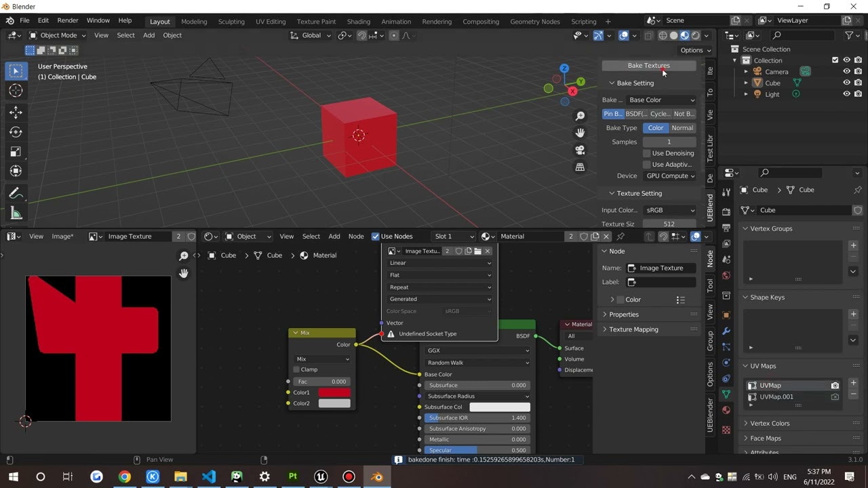Select the Annotate pencil tool
The height and width of the screenshot is (488, 868).
tap(16, 195)
